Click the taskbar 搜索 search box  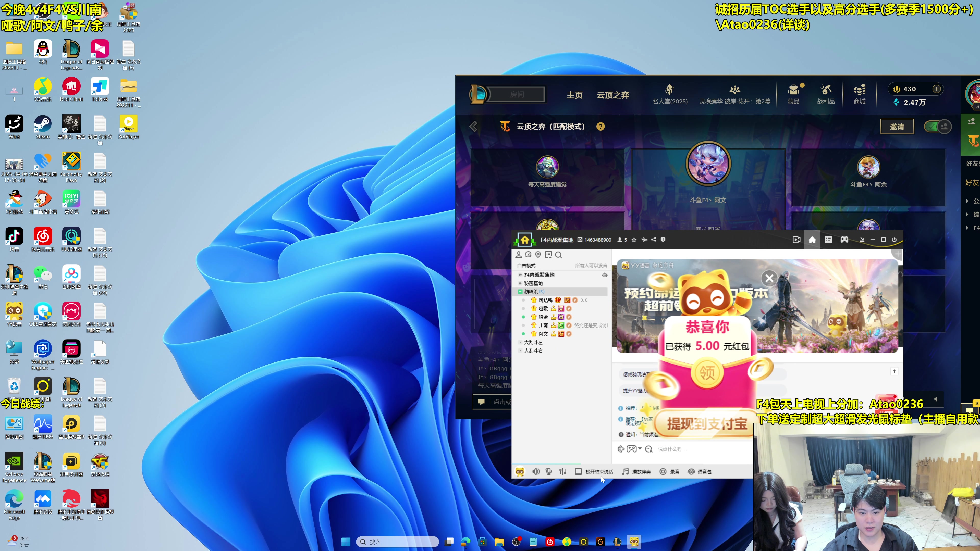pos(397,542)
